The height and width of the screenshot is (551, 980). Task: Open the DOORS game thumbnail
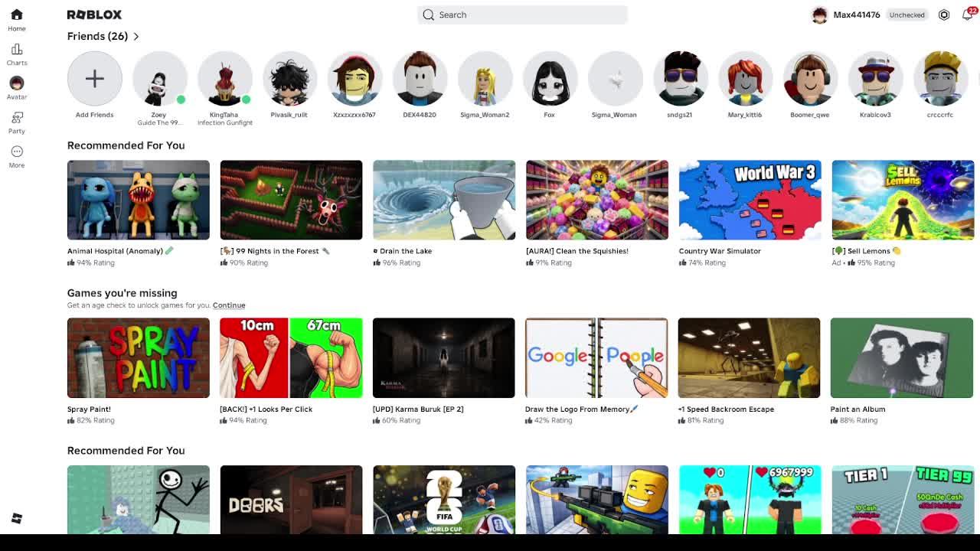291,500
